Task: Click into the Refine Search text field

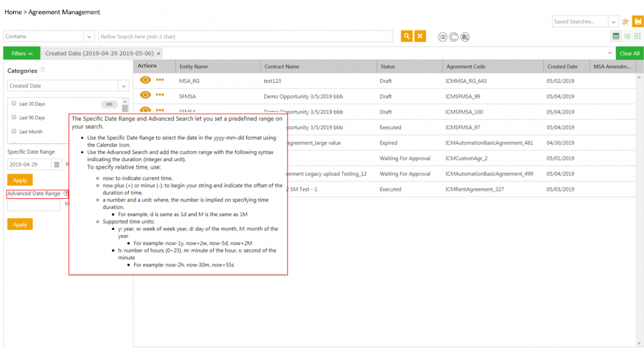Action: click(x=245, y=36)
